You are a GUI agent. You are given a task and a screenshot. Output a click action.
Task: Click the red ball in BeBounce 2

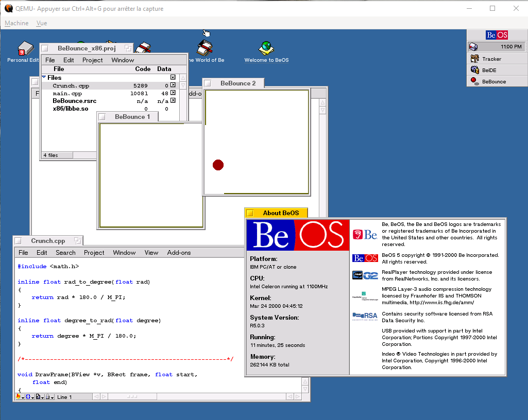coord(218,165)
